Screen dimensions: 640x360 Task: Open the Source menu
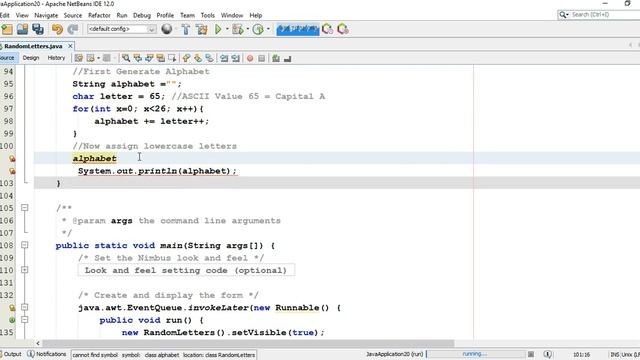[73, 15]
